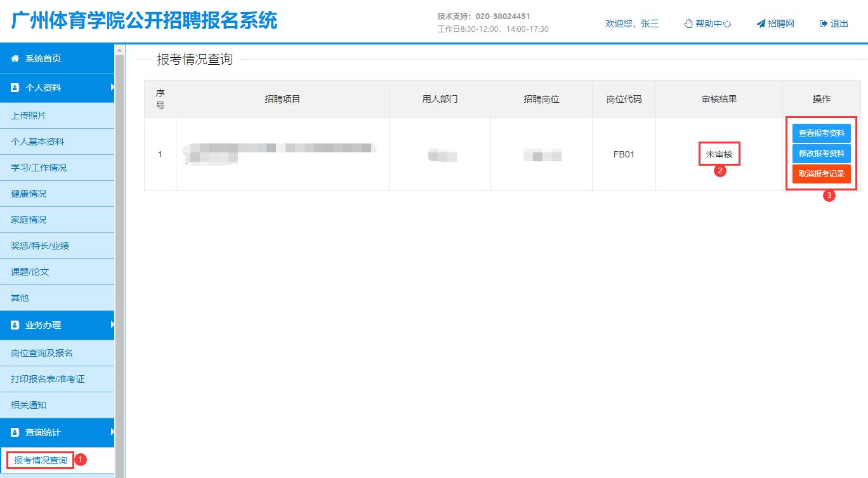Collapse the 业务办理 section arrow

112,324
